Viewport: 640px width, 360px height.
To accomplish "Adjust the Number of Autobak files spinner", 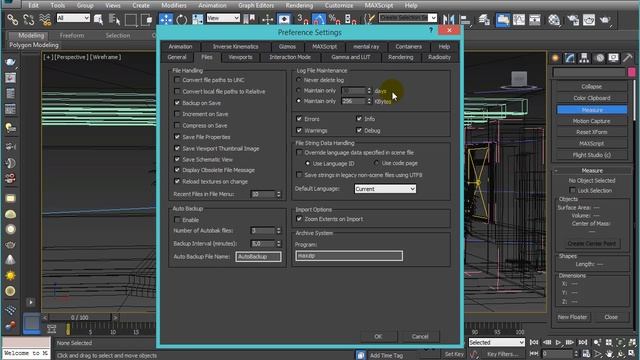I will point(279,231).
